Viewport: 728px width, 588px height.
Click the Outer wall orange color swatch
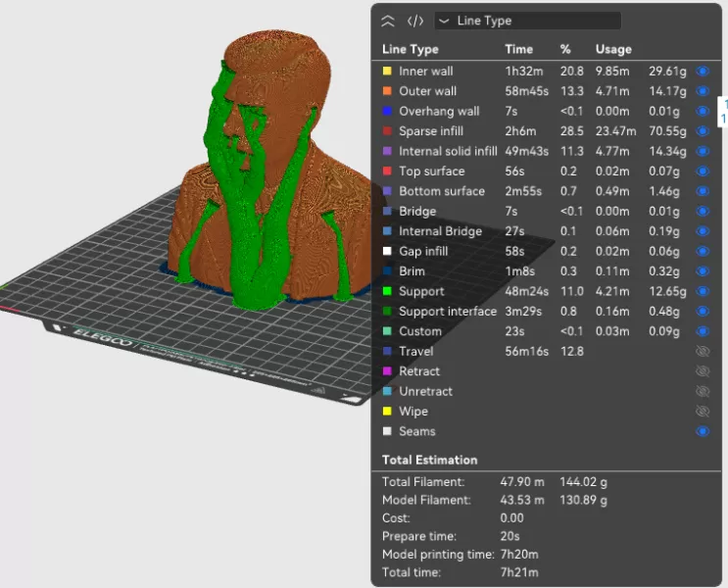click(387, 91)
